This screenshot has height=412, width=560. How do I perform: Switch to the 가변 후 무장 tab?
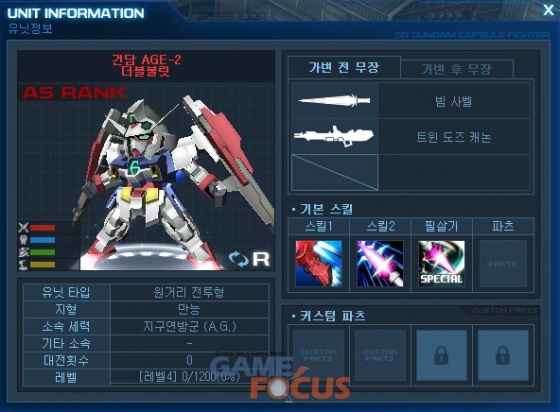[457, 69]
